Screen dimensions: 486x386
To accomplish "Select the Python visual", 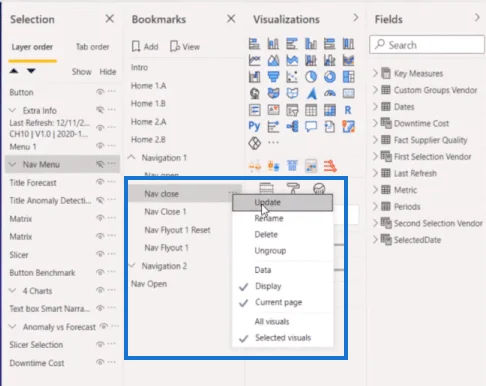I will click(254, 127).
